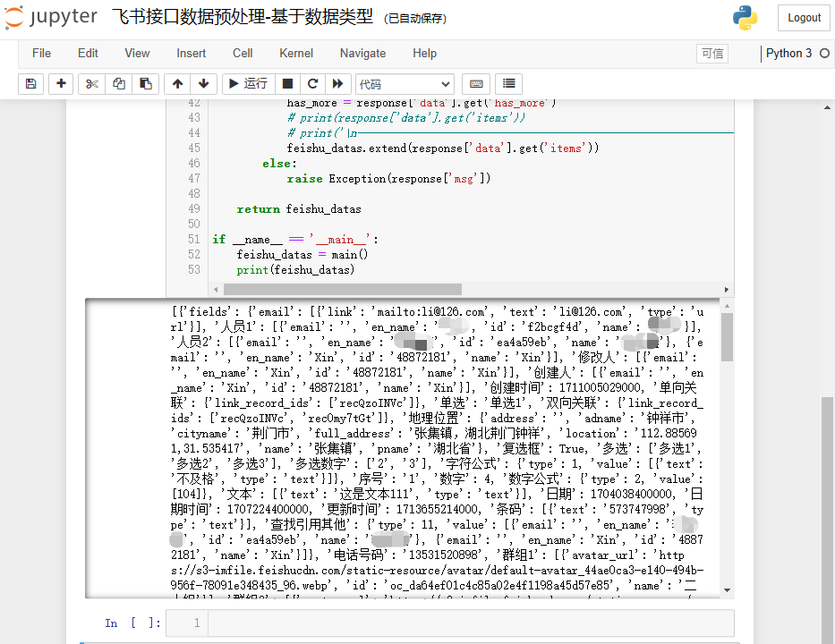This screenshot has height=644, width=835.
Task: Click the page vertical scrollbar thumb
Action: (x=827, y=520)
